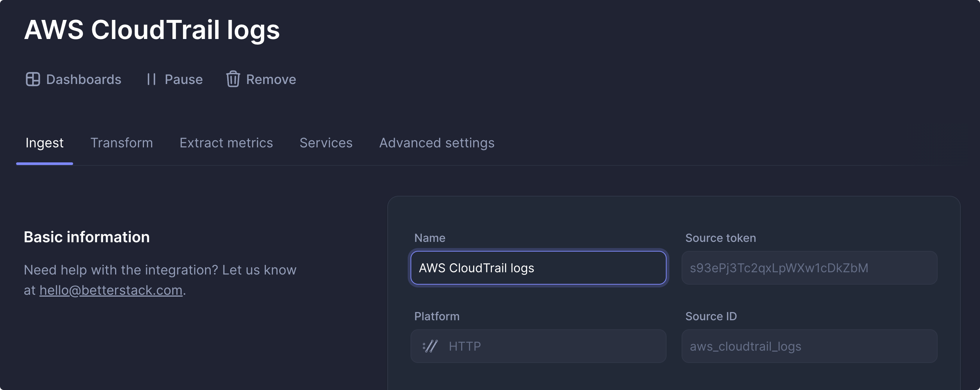The height and width of the screenshot is (390, 980).
Task: Open the Services tab
Action: click(326, 142)
